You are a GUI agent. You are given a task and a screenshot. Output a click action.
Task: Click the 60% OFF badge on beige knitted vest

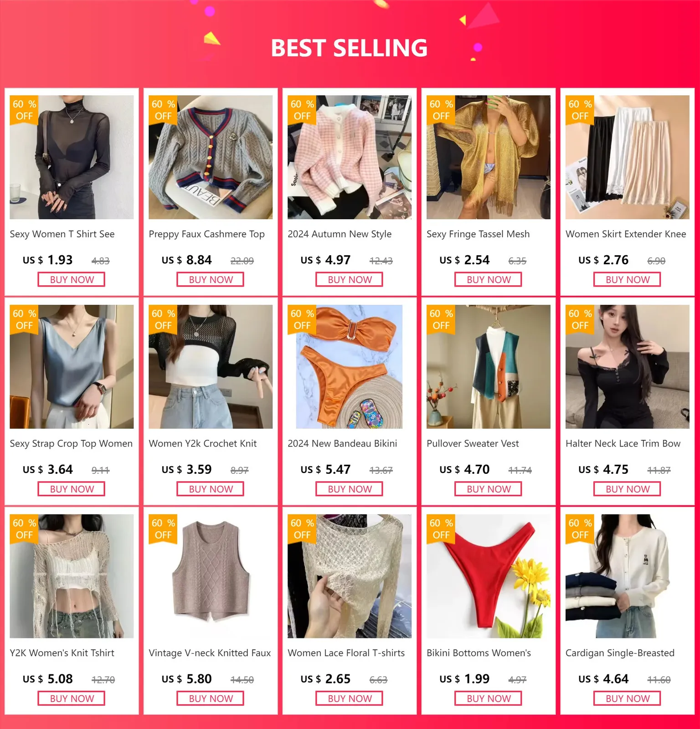[x=163, y=529]
